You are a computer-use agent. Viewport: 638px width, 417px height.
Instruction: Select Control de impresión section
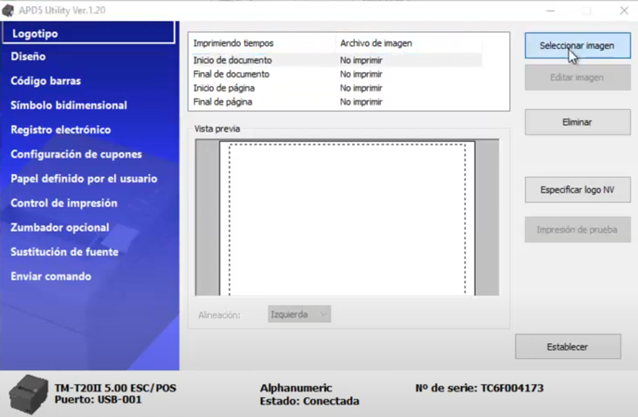pyautogui.click(x=64, y=203)
